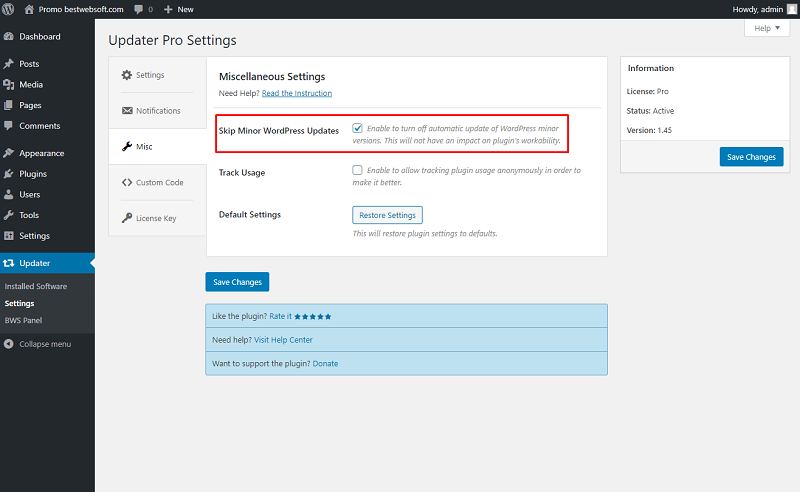Click the Restore Settings button

click(x=387, y=215)
